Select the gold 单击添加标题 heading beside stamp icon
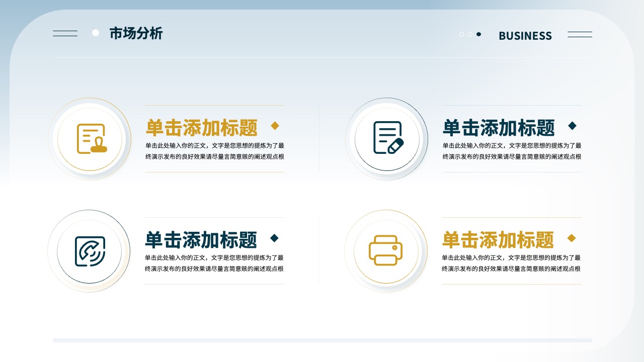This screenshot has height=362, width=644. pos(202,128)
